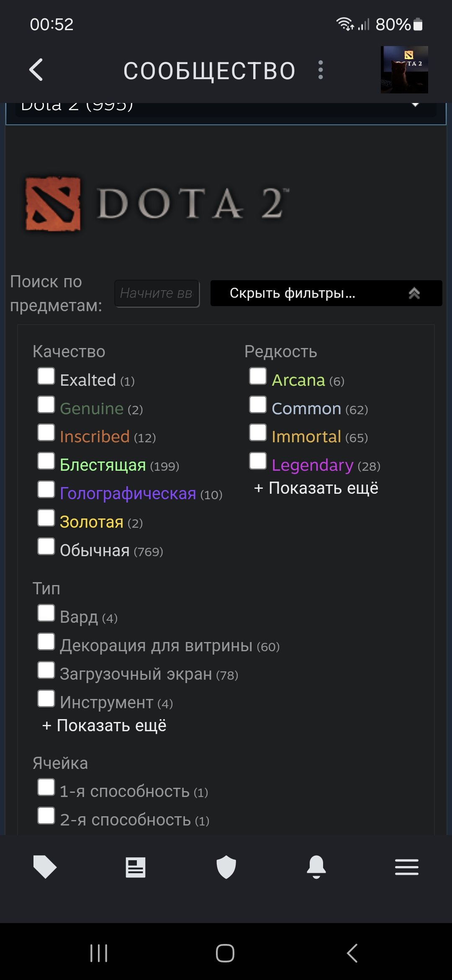Open the profile avatar thumbnail
This screenshot has width=452, height=980.
pyautogui.click(x=404, y=70)
